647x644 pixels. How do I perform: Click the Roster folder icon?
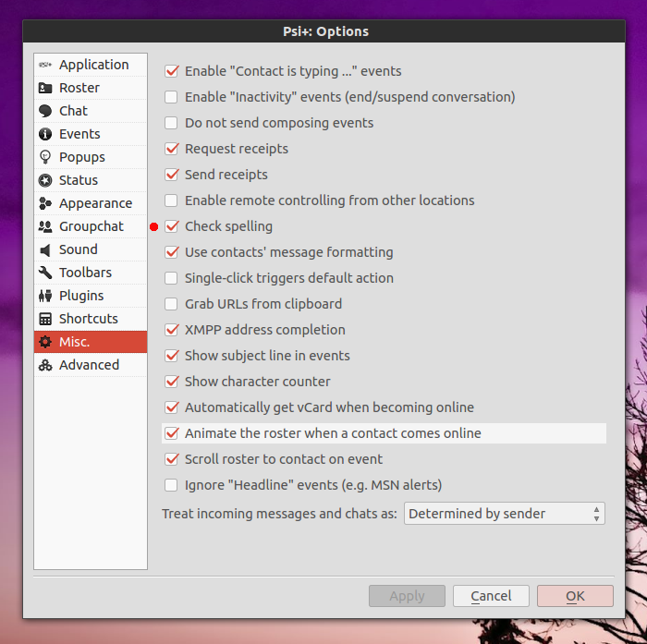pos(45,88)
